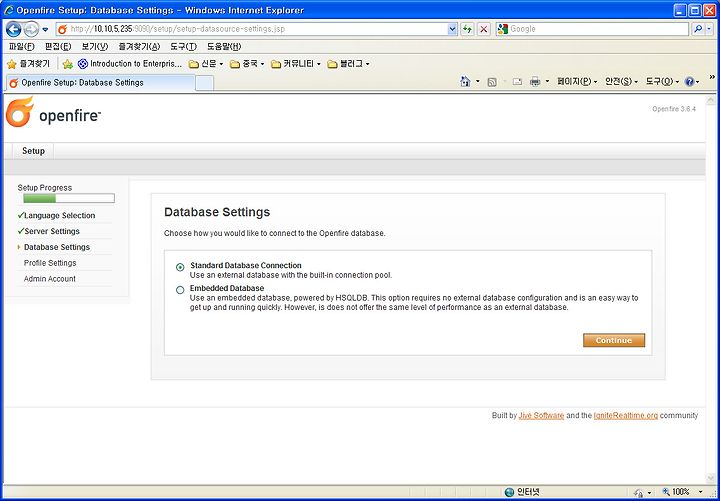Click the Continue button
This screenshot has width=720, height=501.
coord(614,340)
